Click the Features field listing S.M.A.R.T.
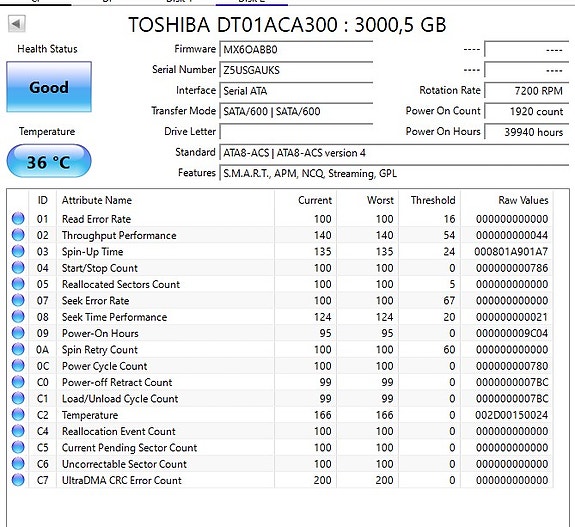 [x=394, y=173]
